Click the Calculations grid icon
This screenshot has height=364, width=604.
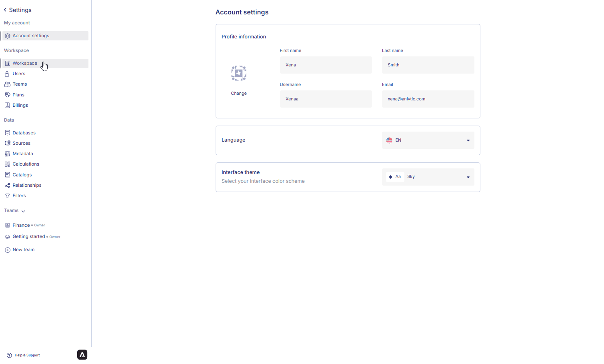coord(7,164)
